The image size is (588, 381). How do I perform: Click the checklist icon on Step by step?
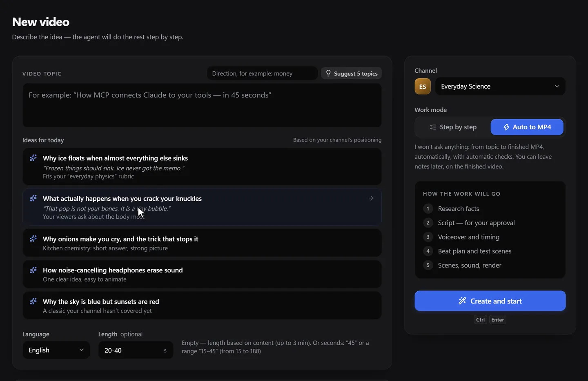[x=433, y=127]
